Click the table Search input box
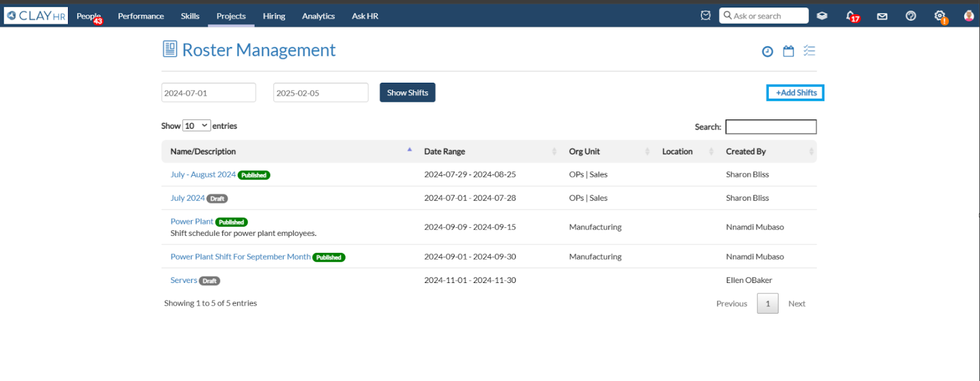The width and height of the screenshot is (980, 381). click(771, 127)
